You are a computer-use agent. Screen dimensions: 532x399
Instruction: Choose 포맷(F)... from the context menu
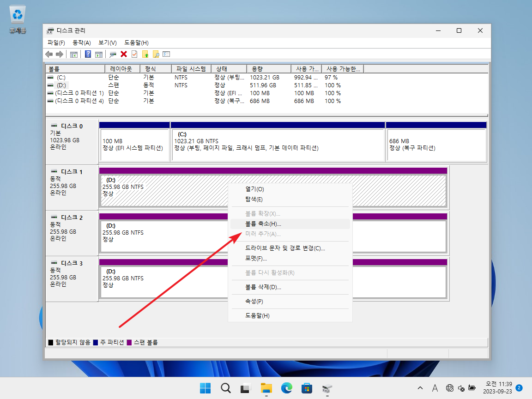click(290, 259)
